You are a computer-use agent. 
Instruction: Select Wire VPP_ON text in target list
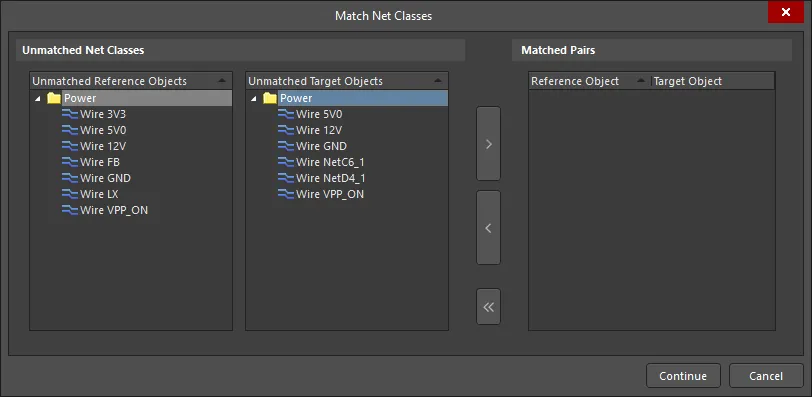coord(330,194)
